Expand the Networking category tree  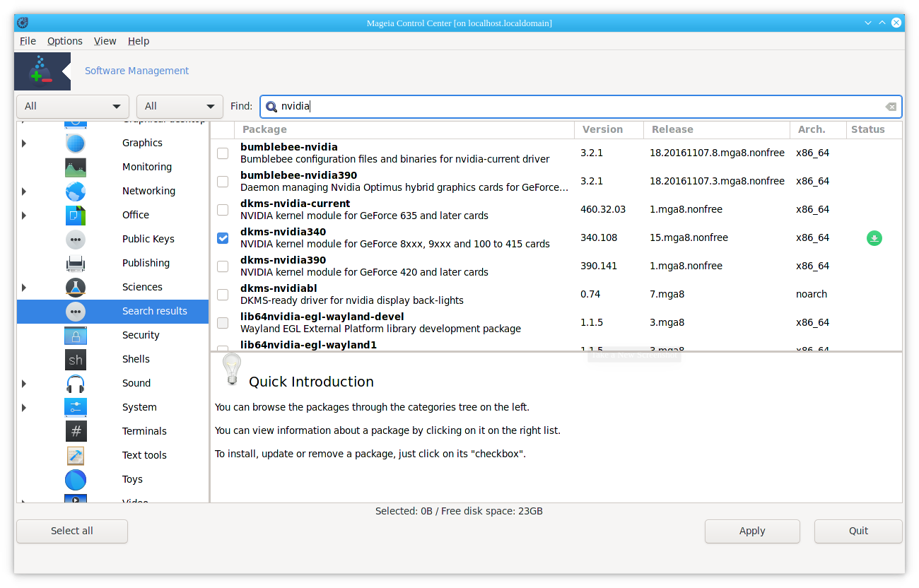[24, 192]
